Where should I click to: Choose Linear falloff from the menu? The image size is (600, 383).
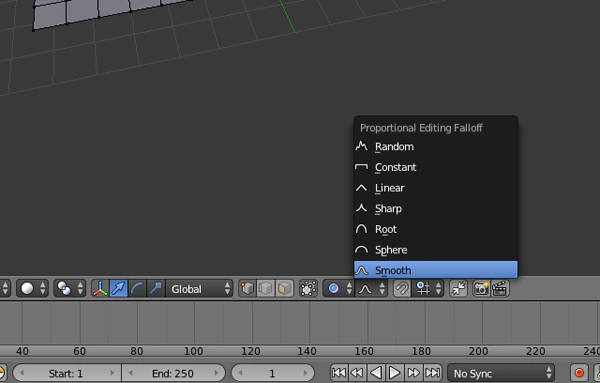pos(435,188)
